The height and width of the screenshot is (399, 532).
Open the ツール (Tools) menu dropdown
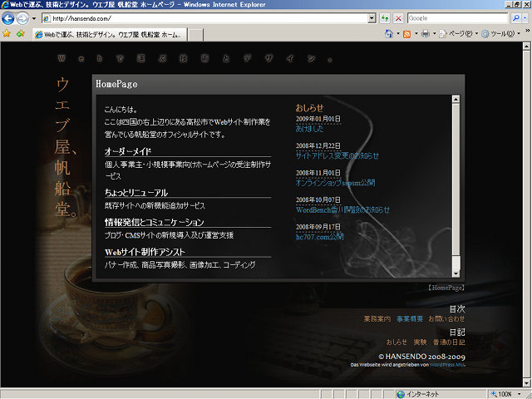click(x=501, y=34)
